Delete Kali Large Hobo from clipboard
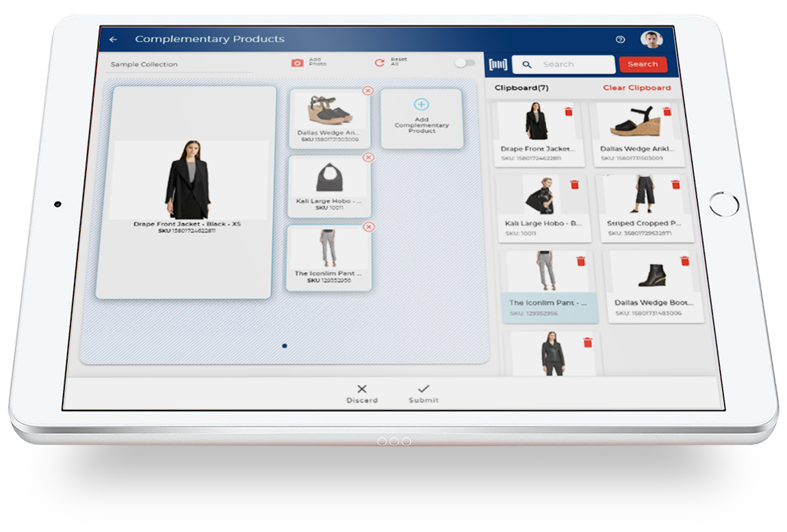This screenshot has height=532, width=787. point(575,185)
